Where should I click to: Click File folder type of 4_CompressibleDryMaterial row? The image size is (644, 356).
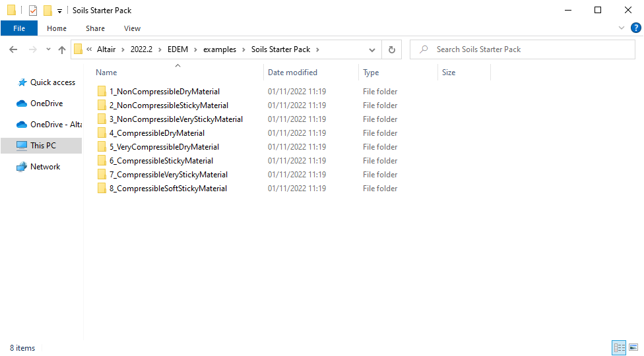pos(380,133)
